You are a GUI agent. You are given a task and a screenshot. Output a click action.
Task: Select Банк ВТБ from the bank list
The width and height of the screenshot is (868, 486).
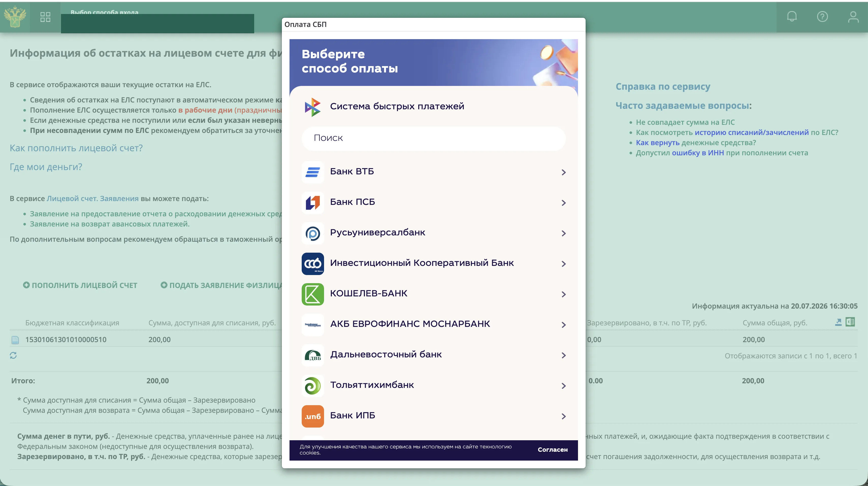434,172
